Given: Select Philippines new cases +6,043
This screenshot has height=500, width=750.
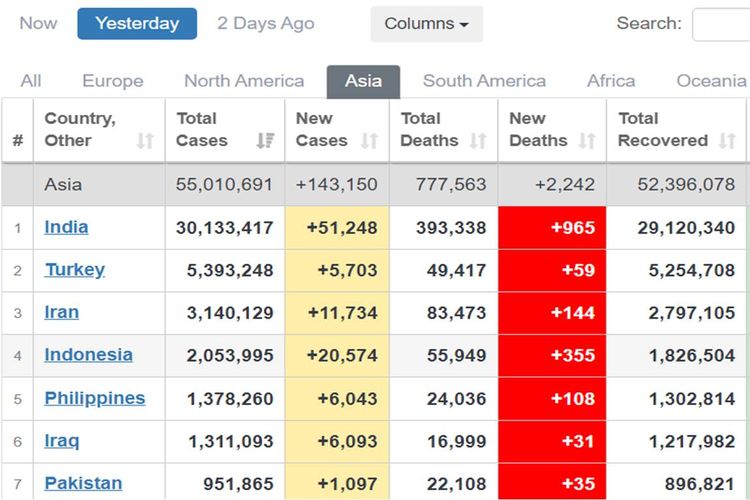Looking at the screenshot, I should (348, 399).
